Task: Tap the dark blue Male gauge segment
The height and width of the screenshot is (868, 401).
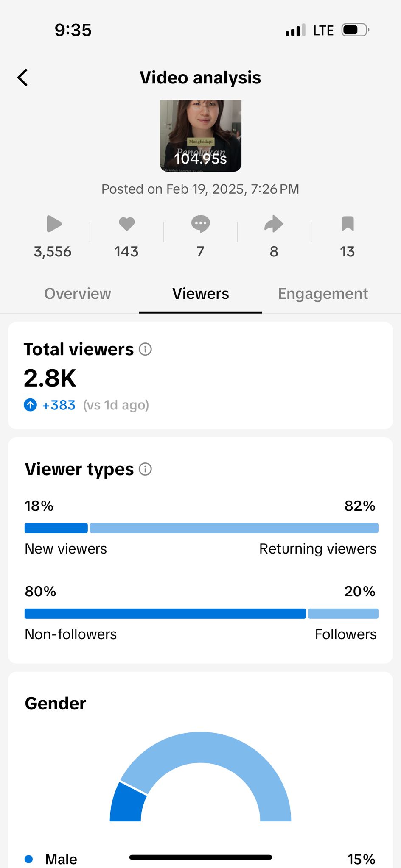Action: coord(126,803)
